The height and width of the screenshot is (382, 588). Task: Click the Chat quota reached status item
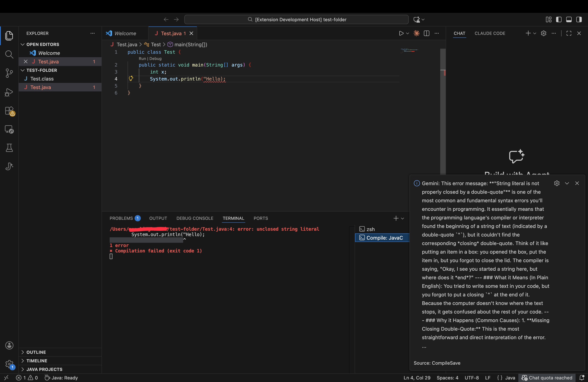[x=547, y=378]
